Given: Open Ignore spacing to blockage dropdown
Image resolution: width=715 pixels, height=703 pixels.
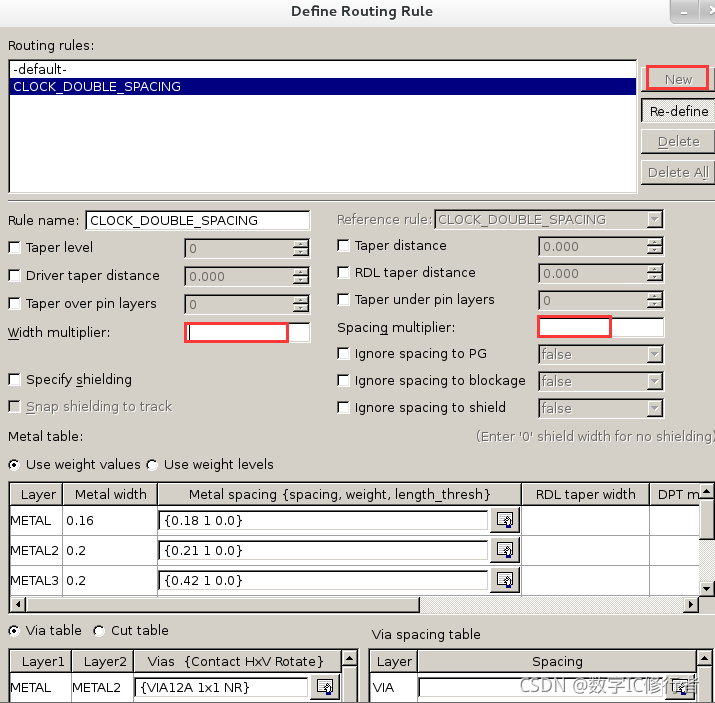Looking at the screenshot, I should 654,381.
